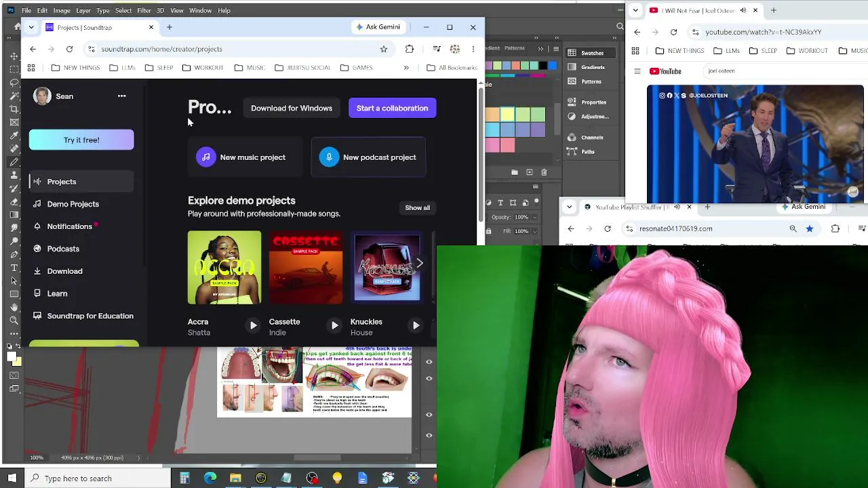Select the Zoom tool in Photoshop toolbar
868x488 pixels.
tap(14, 320)
